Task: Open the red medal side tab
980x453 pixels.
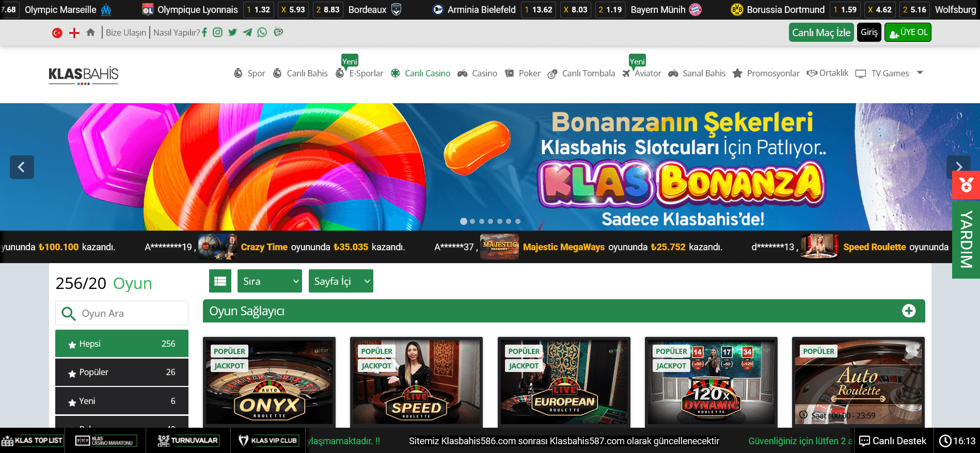Action: click(x=966, y=185)
